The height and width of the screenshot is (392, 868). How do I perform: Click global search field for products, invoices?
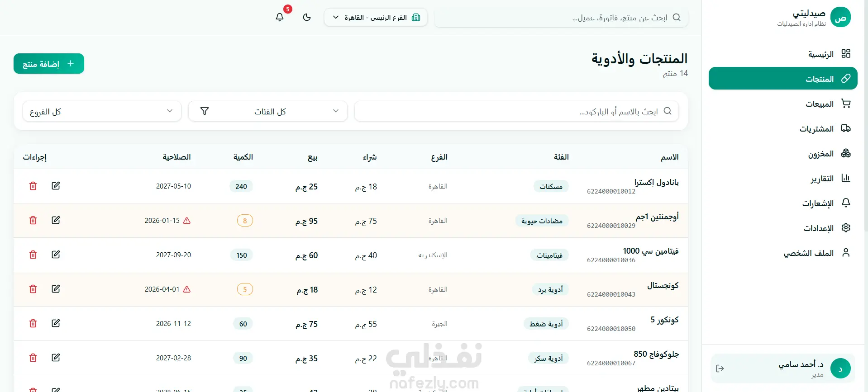tap(561, 17)
